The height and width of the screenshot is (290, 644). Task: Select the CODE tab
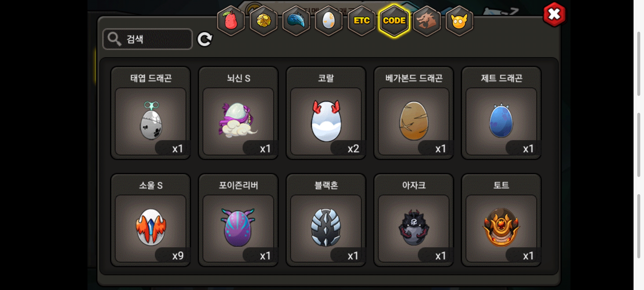(x=394, y=21)
